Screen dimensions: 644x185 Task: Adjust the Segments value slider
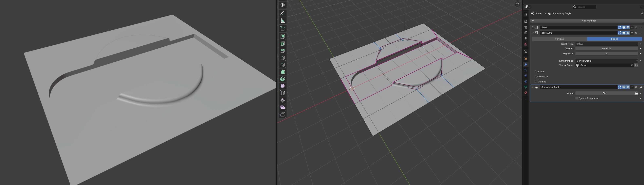click(607, 54)
